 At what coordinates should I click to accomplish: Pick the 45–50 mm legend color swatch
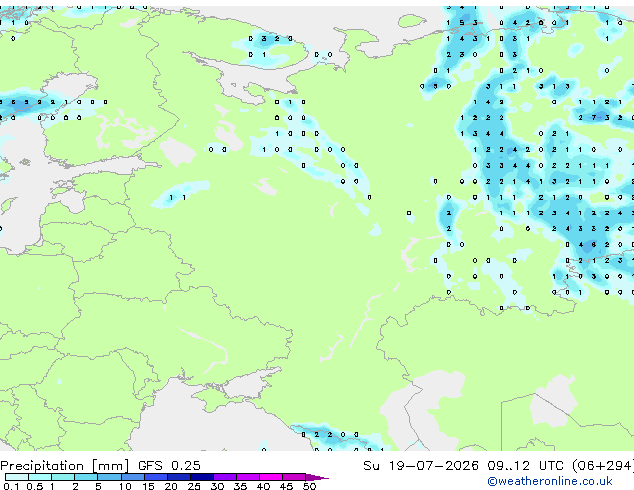click(x=294, y=477)
